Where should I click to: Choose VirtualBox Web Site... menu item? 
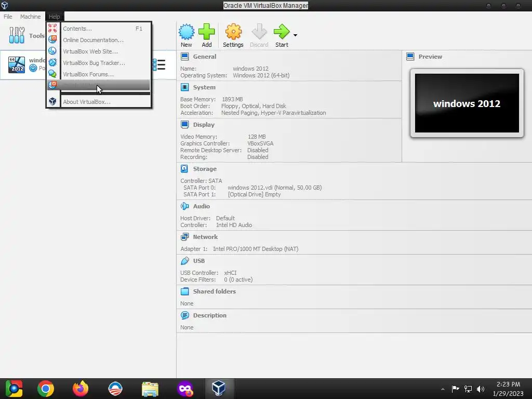pos(98,51)
